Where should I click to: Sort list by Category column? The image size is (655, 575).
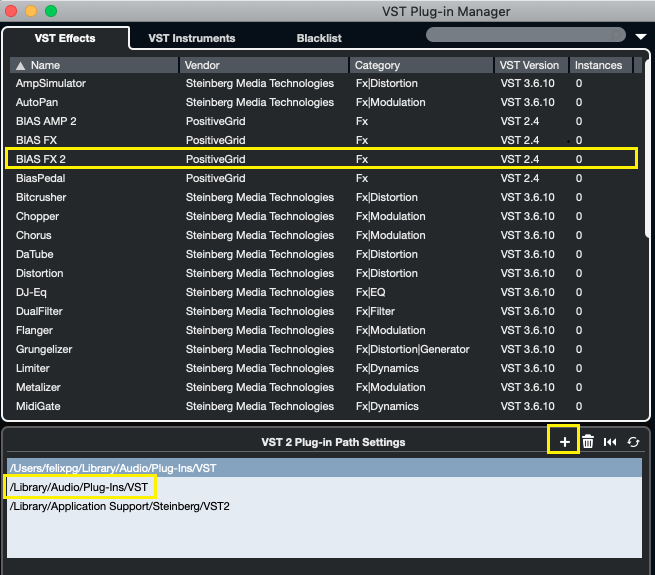(420, 65)
